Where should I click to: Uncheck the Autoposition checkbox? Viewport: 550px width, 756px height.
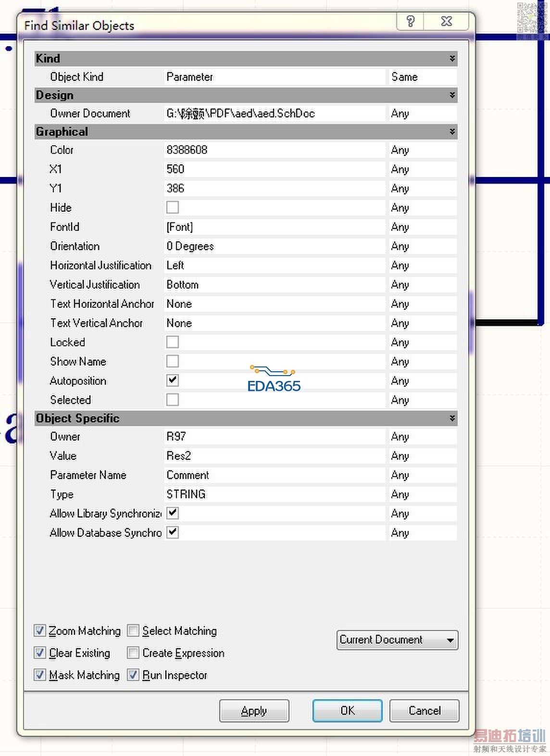173,380
